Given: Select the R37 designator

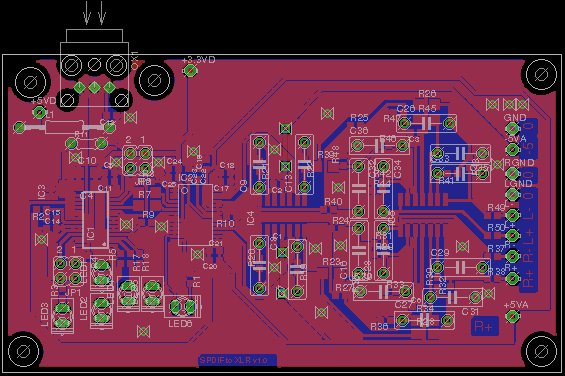Looking at the screenshot, I should pos(496,249).
